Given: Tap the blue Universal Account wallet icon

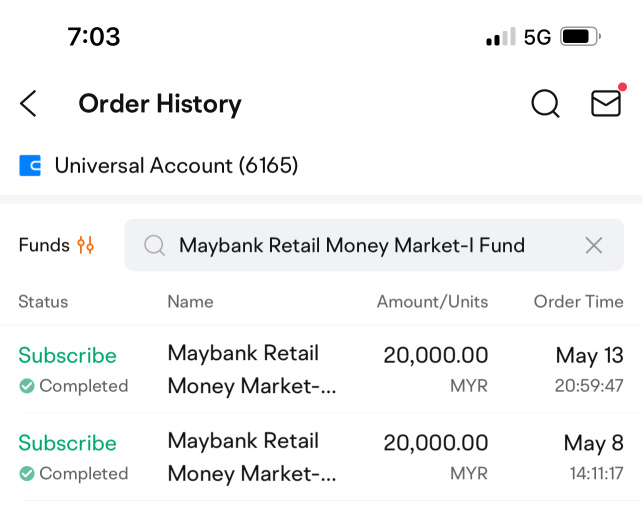Looking at the screenshot, I should (x=30, y=165).
